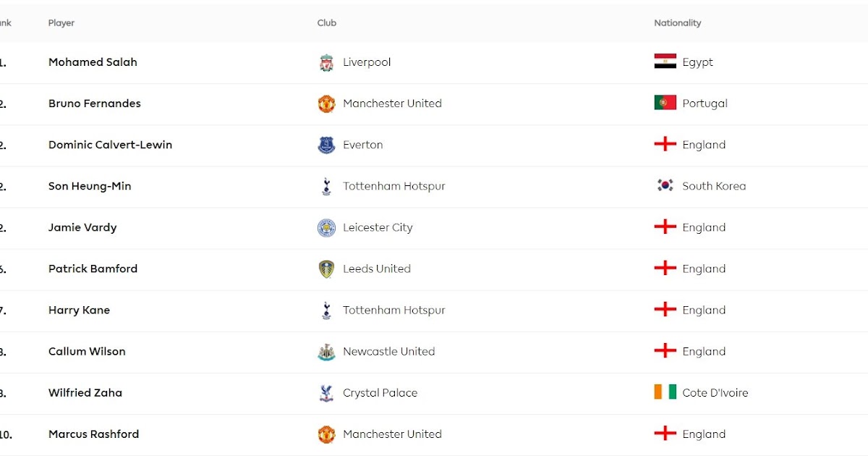The image size is (868, 456).
Task: Click the Cote D'Ivoire flag icon
Action: tap(665, 393)
